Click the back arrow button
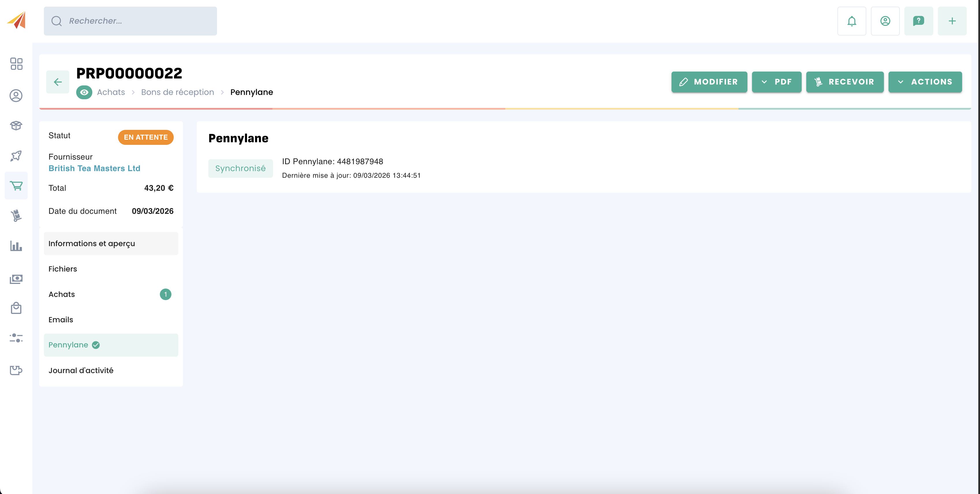 pos(58,82)
